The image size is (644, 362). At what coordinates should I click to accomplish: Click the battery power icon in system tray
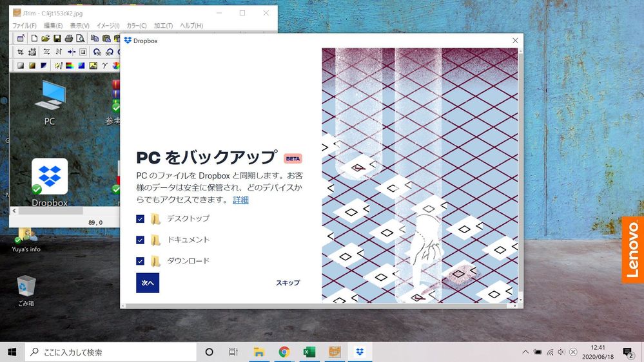(537, 352)
